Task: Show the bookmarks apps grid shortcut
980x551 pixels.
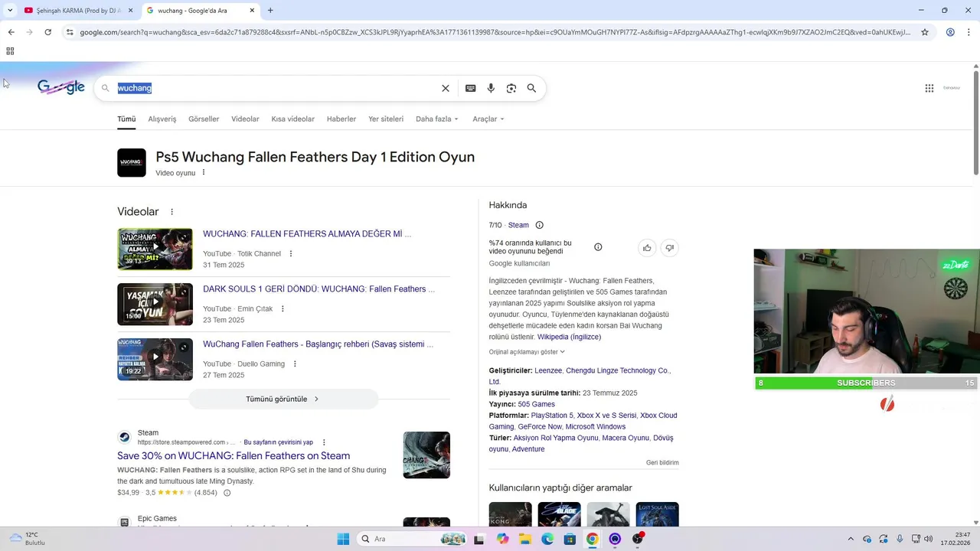Action: tap(10, 51)
